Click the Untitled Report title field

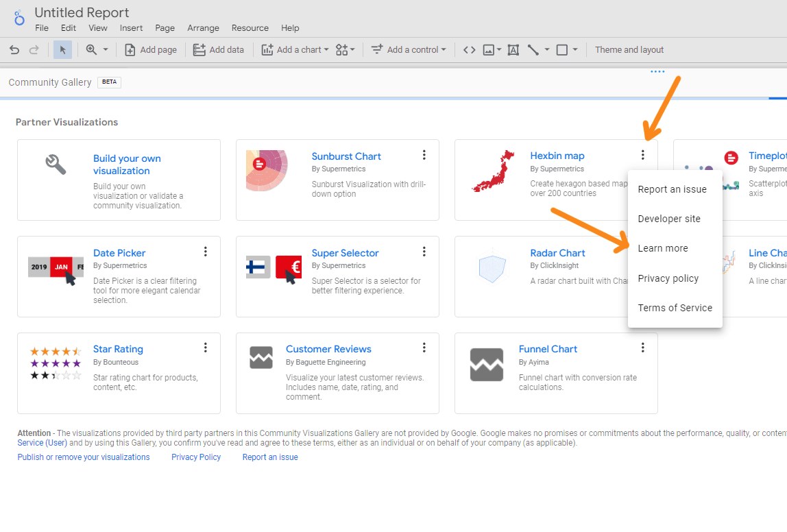82,12
